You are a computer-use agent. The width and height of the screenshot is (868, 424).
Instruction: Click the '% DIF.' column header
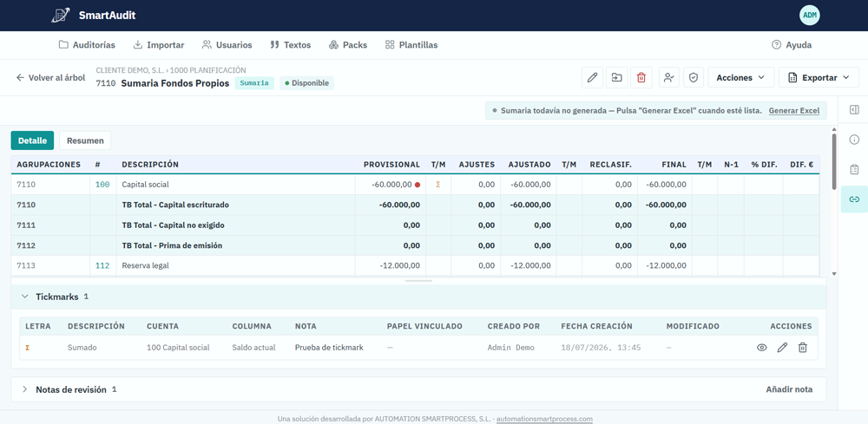(764, 164)
